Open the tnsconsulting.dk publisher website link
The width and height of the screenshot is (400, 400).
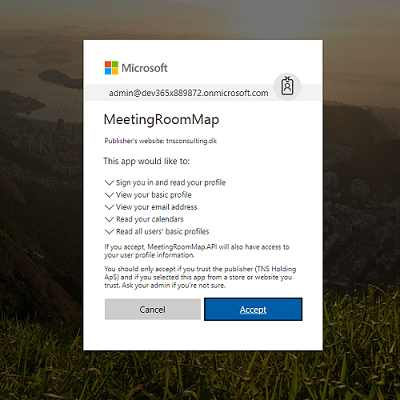coord(191,141)
